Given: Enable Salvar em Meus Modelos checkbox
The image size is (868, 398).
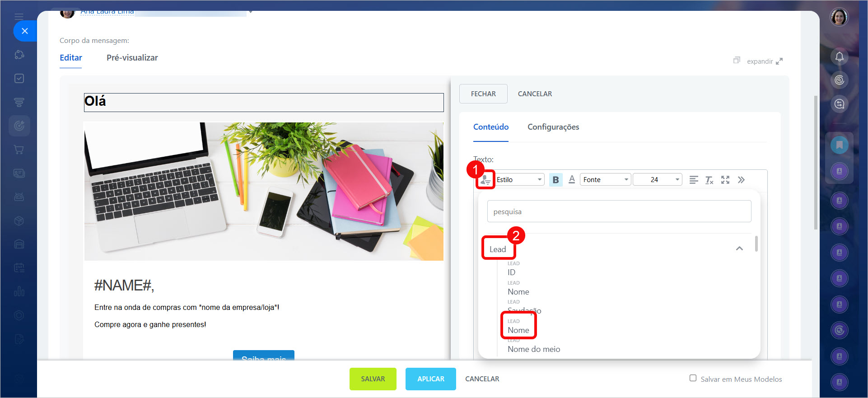Looking at the screenshot, I should pyautogui.click(x=693, y=378).
